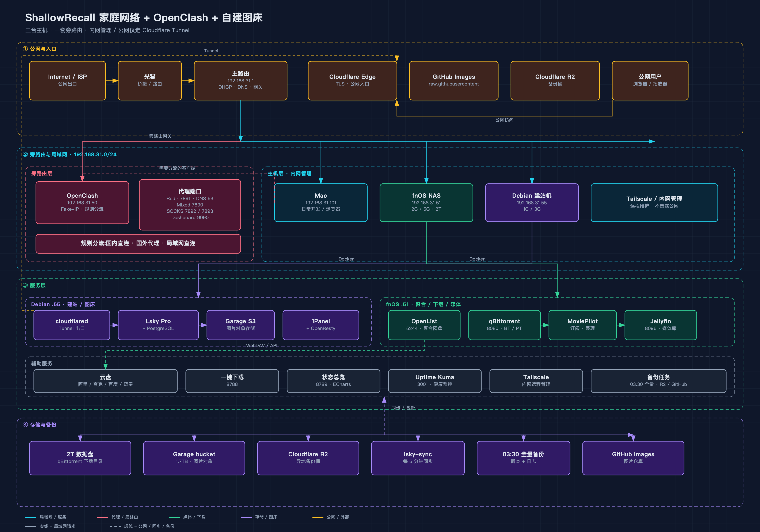The height and width of the screenshot is (532, 760).
Task: Select the 光猫 bridge node
Action: pos(150,80)
